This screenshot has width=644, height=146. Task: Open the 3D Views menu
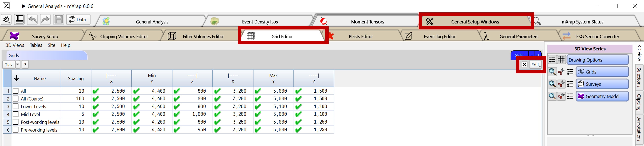click(x=15, y=45)
